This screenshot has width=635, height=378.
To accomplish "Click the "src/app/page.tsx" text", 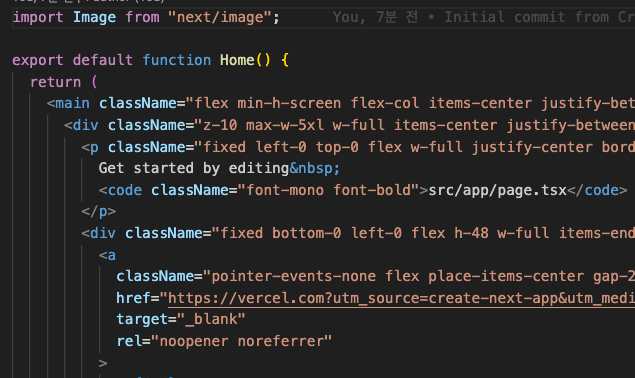I will coord(497,190).
